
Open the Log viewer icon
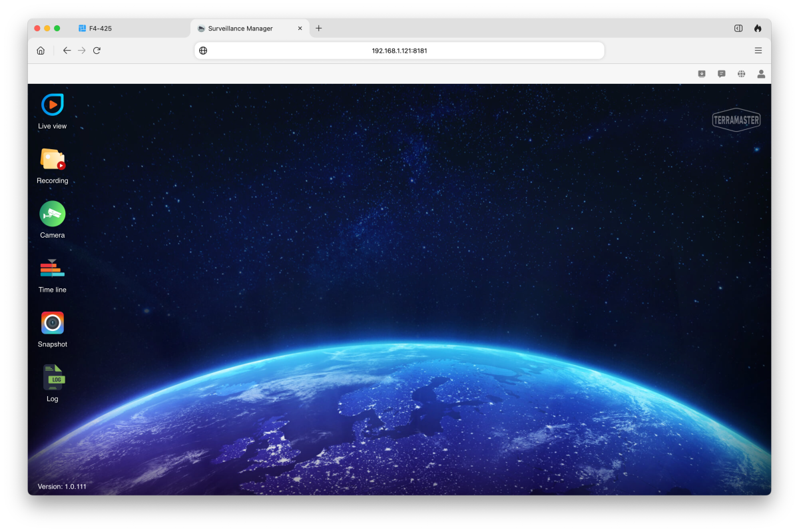pyautogui.click(x=53, y=378)
